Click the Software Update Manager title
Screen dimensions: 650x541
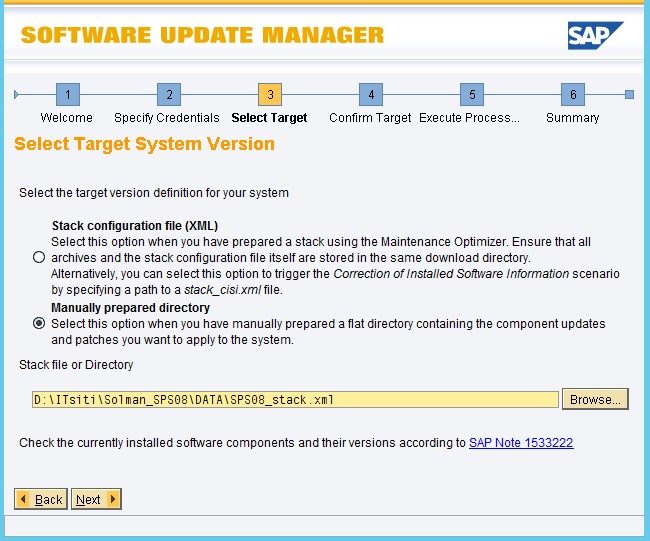[x=202, y=35]
